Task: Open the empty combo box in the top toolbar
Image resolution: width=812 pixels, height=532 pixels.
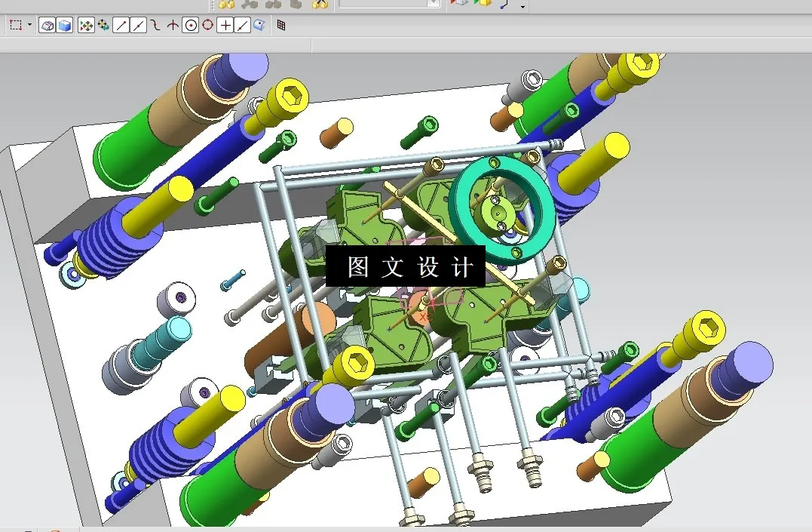Action: [387, 5]
